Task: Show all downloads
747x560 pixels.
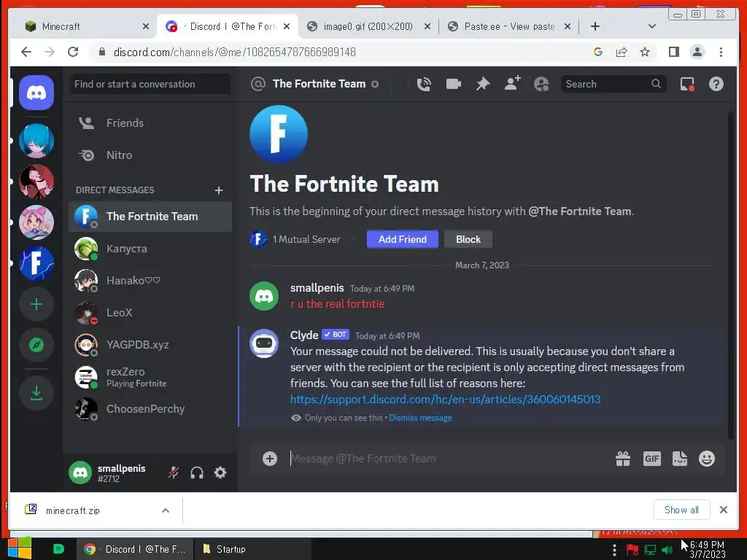Action: point(681,510)
